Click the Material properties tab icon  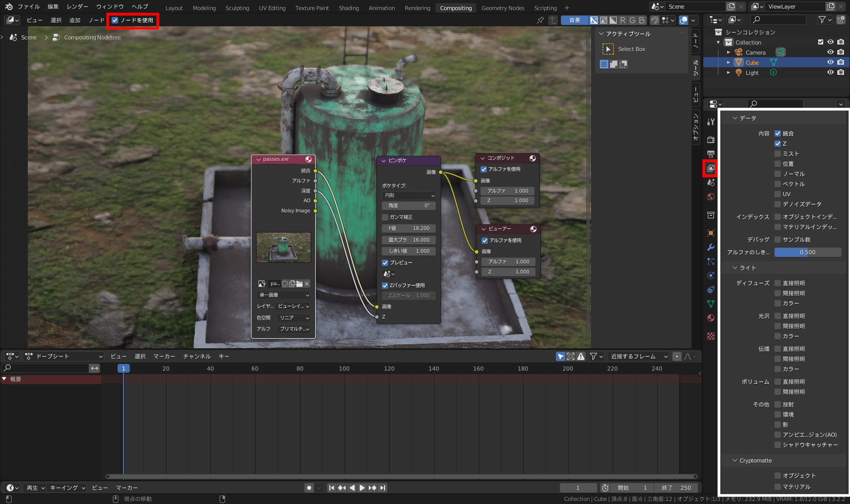pyautogui.click(x=711, y=318)
